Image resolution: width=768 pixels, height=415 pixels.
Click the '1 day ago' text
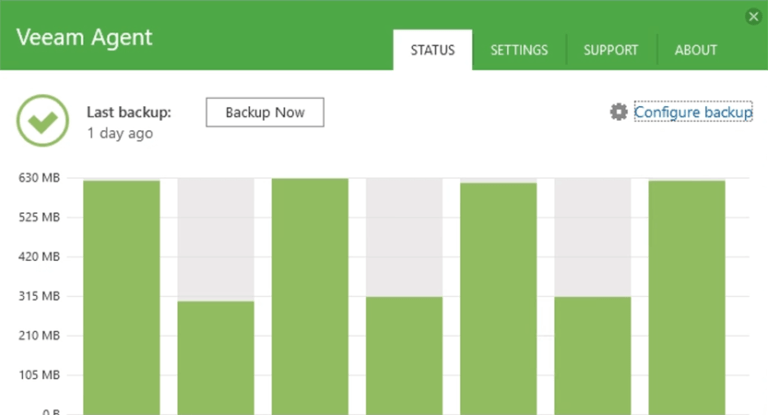pos(120,133)
